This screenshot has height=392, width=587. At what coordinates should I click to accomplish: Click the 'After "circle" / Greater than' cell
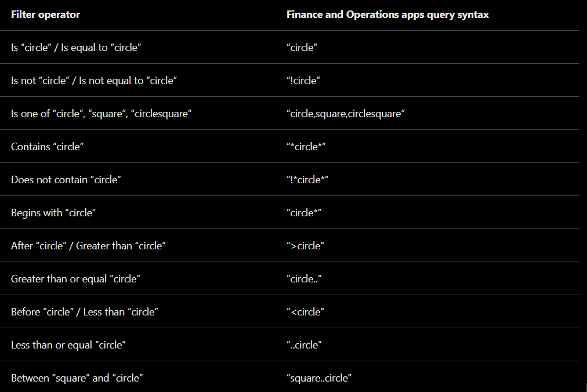tap(88, 246)
